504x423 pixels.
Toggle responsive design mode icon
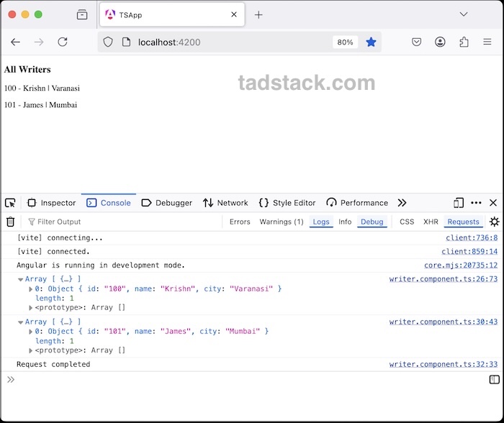[x=459, y=203]
